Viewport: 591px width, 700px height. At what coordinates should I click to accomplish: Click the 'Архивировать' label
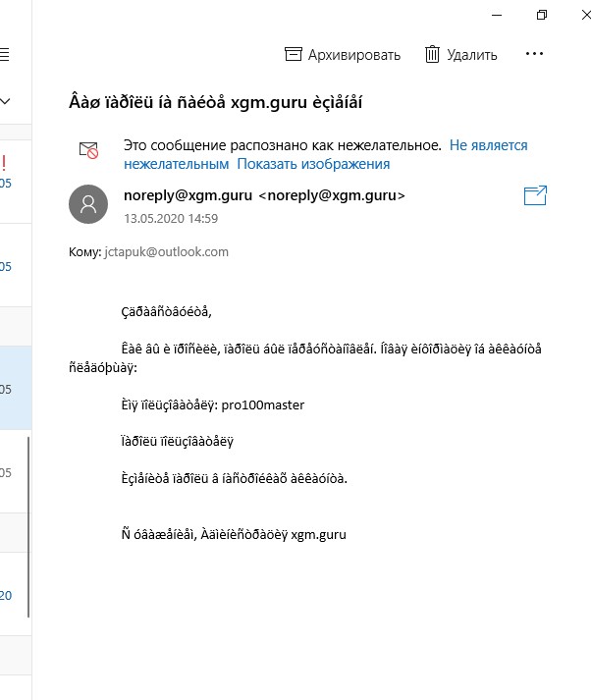point(354,55)
